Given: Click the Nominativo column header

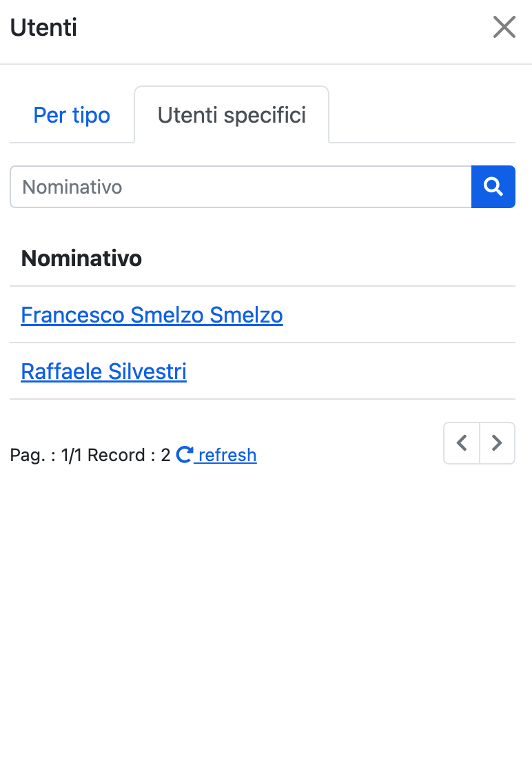Looking at the screenshot, I should (x=81, y=258).
